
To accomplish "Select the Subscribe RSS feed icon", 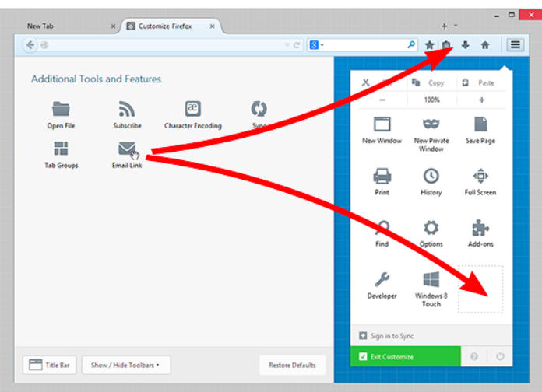I will tap(127, 109).
